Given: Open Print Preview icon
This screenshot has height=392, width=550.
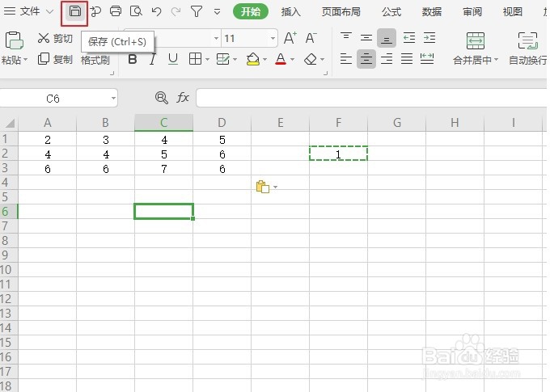Looking at the screenshot, I should point(136,11).
